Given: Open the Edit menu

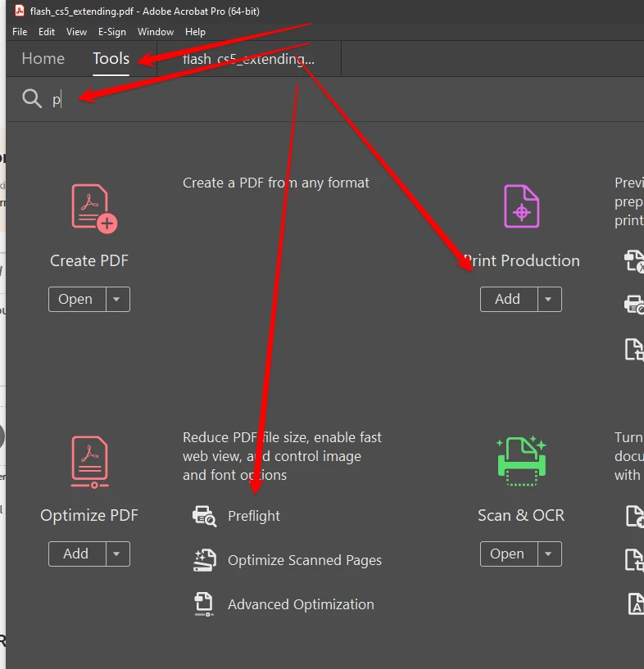Looking at the screenshot, I should (x=47, y=32).
